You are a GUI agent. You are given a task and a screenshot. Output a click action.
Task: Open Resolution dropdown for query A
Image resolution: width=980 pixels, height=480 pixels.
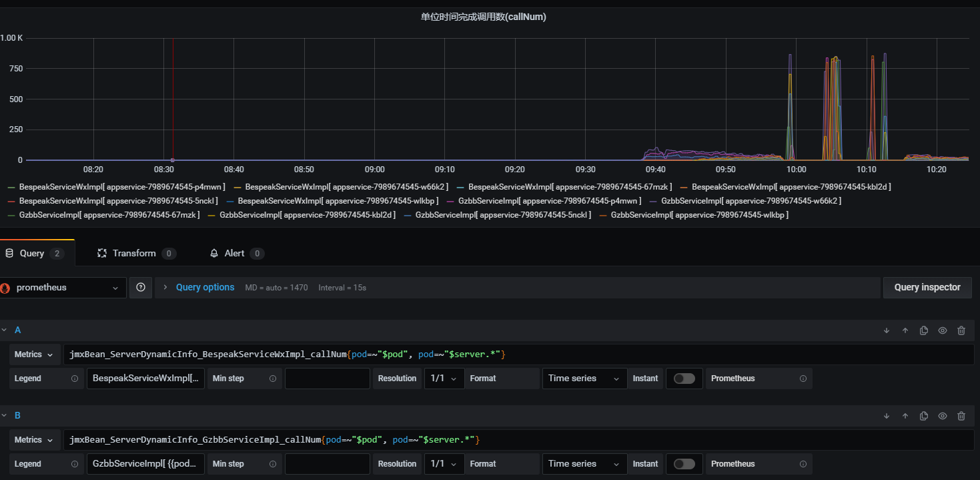(x=444, y=379)
